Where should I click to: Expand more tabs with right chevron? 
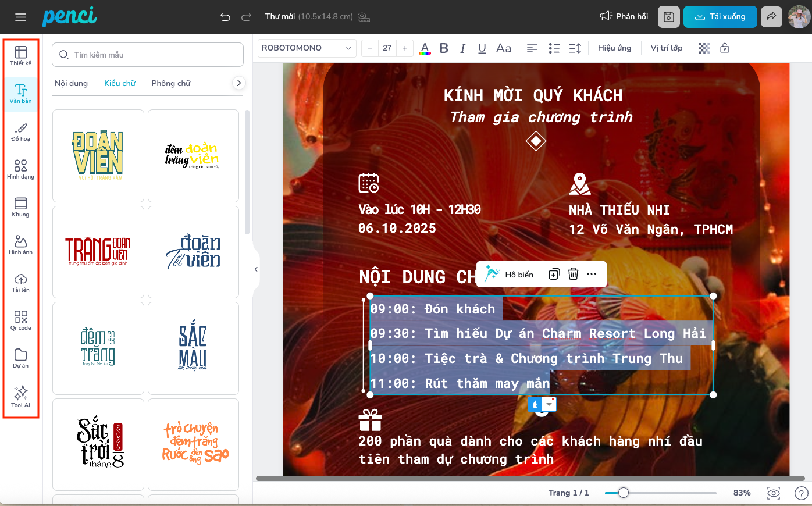click(x=238, y=83)
